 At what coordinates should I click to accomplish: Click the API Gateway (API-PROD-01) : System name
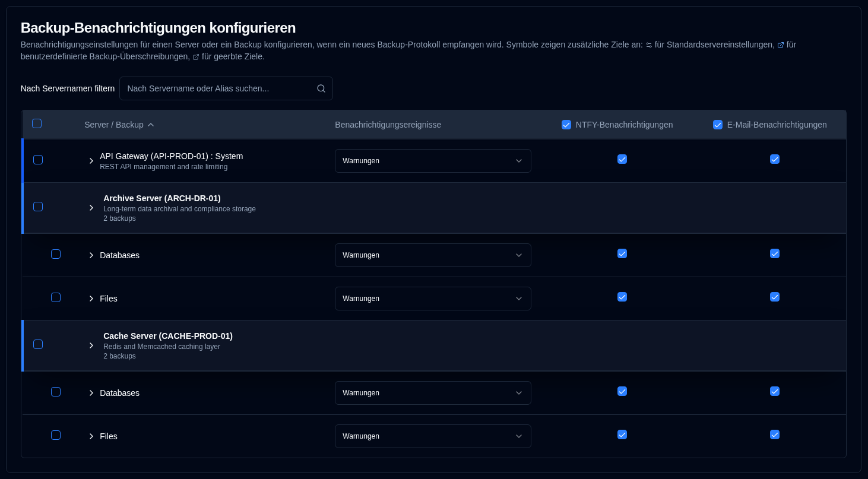click(171, 156)
